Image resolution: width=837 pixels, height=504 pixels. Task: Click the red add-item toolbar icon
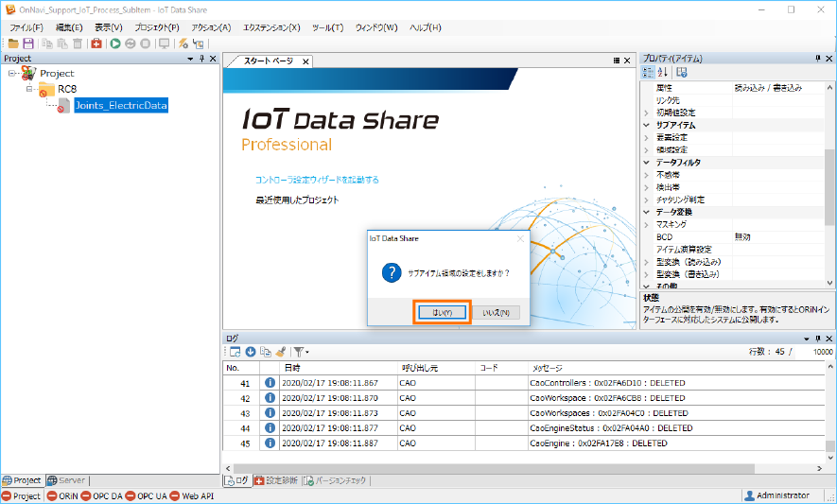pyautogui.click(x=96, y=43)
